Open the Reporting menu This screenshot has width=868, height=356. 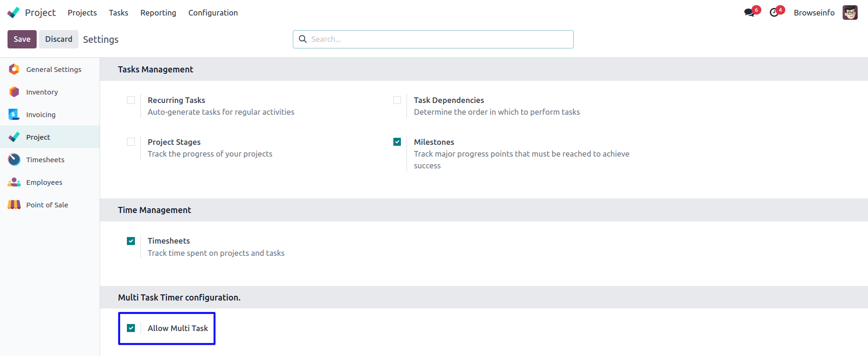tap(158, 13)
